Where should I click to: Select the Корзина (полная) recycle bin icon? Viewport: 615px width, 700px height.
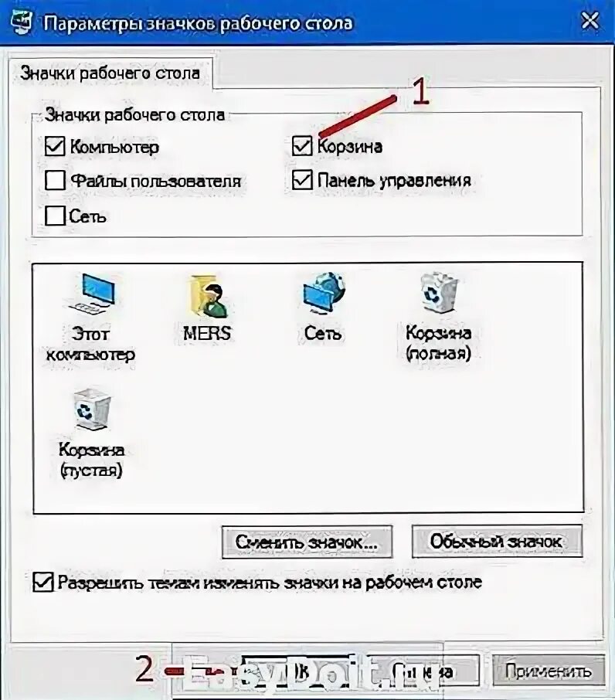pyautogui.click(x=438, y=318)
